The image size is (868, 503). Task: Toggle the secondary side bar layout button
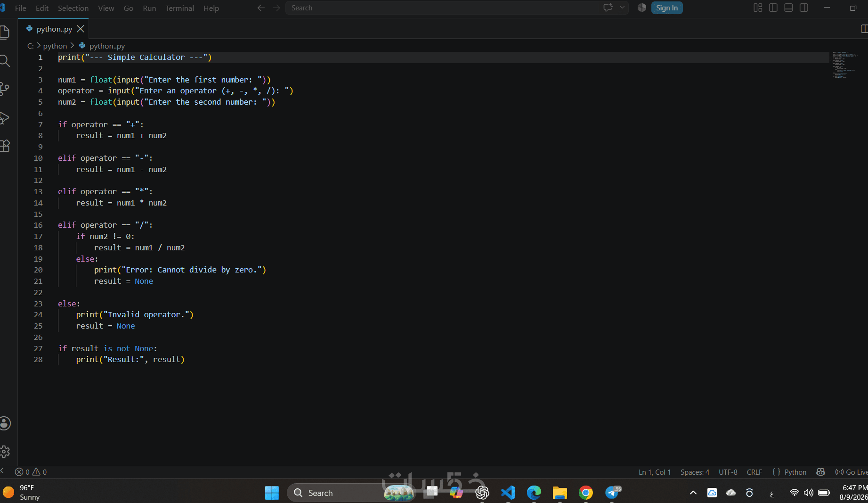(x=804, y=8)
